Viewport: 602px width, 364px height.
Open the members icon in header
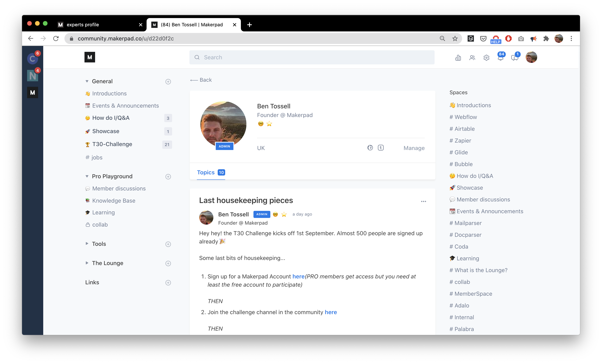tap(472, 58)
